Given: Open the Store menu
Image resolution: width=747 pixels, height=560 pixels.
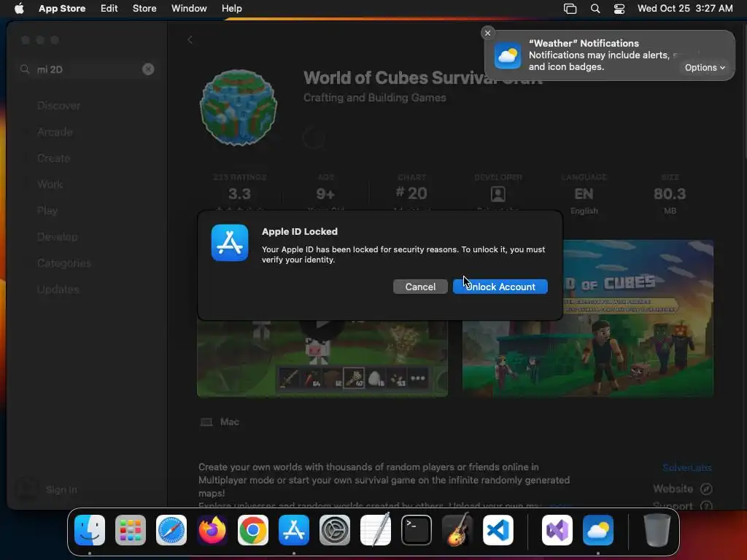Looking at the screenshot, I should pos(144,9).
